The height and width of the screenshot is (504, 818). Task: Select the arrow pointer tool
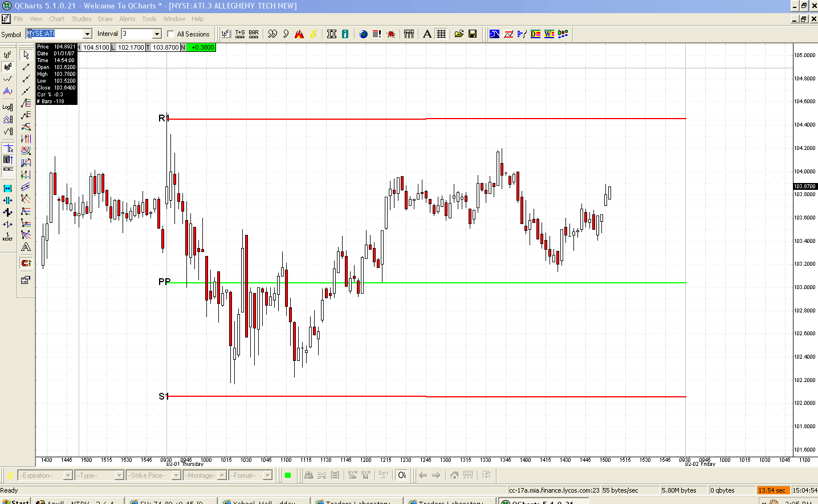tap(26, 55)
